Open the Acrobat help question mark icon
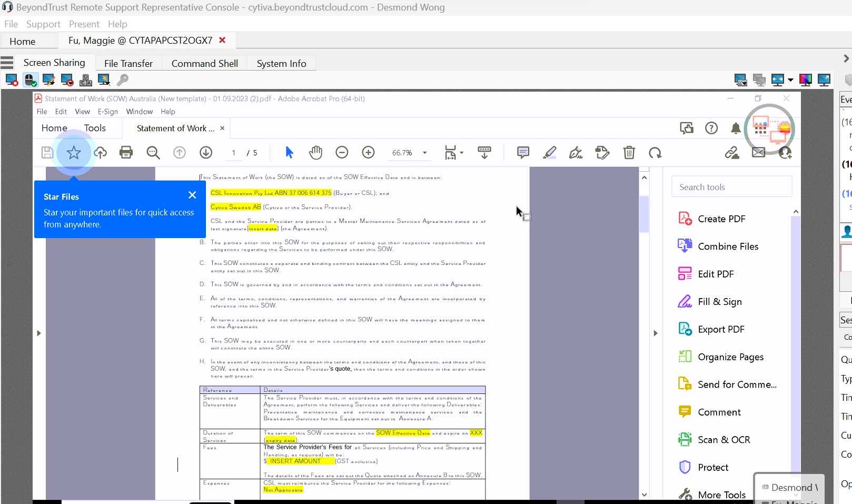 coord(711,128)
